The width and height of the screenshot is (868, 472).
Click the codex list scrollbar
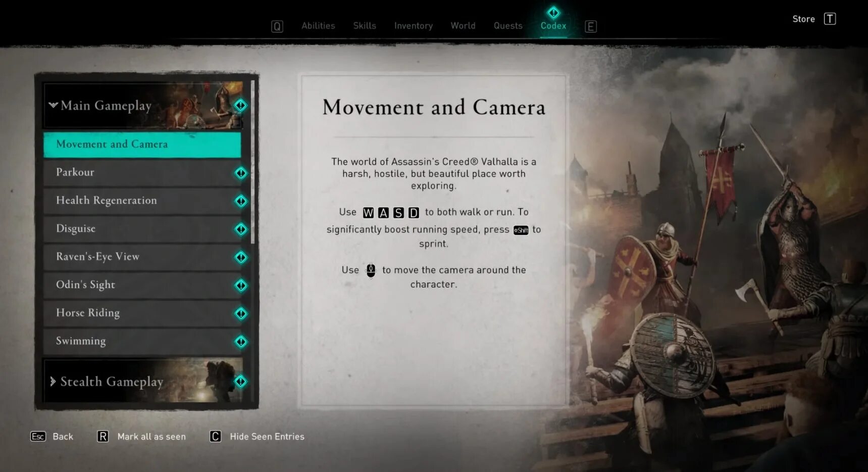(252, 162)
